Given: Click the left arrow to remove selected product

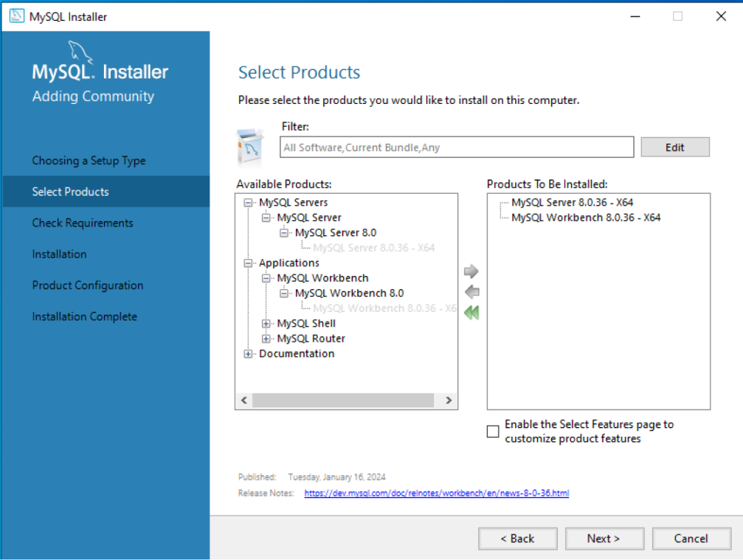Looking at the screenshot, I should tap(471, 292).
